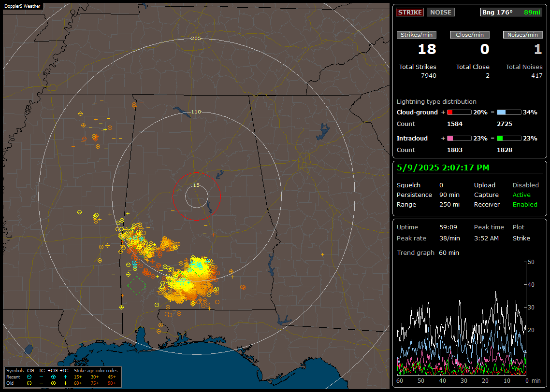Select the Close/min header button
Image resolution: width=550 pixels, height=392 pixels.
coord(470,35)
